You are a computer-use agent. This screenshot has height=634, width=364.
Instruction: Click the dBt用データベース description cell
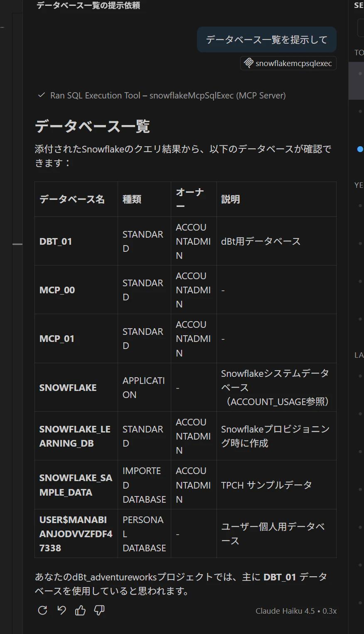pos(276,241)
